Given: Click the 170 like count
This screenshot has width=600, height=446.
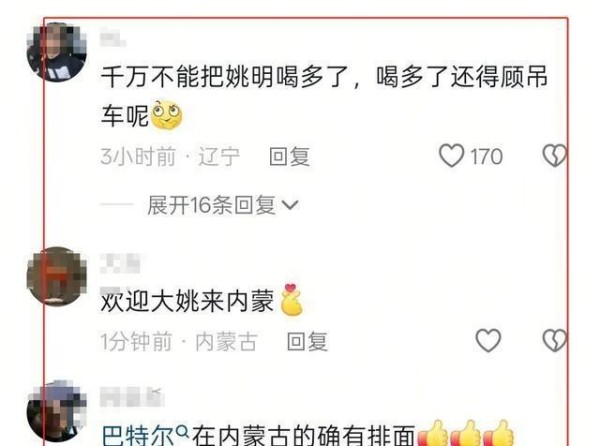Looking at the screenshot, I should click(x=486, y=156).
